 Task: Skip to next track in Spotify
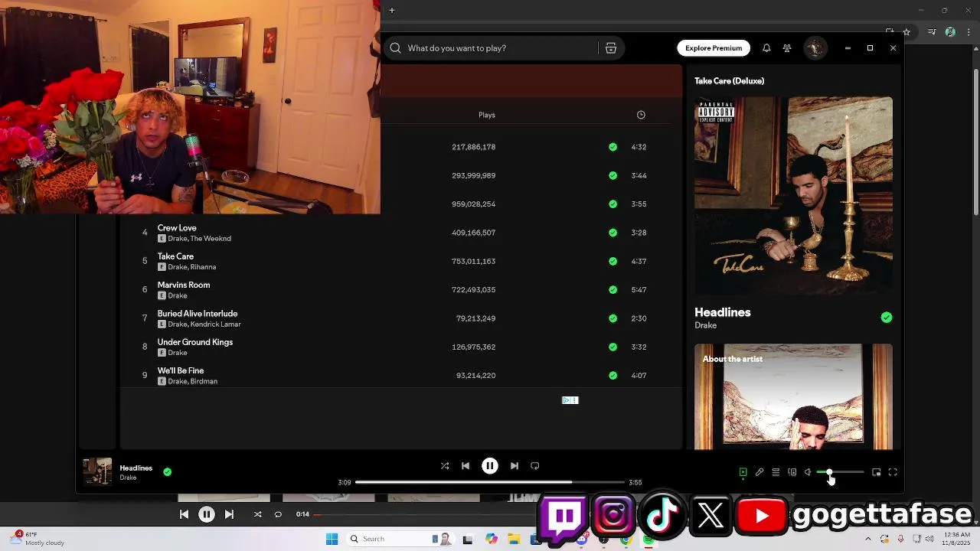[514, 465]
